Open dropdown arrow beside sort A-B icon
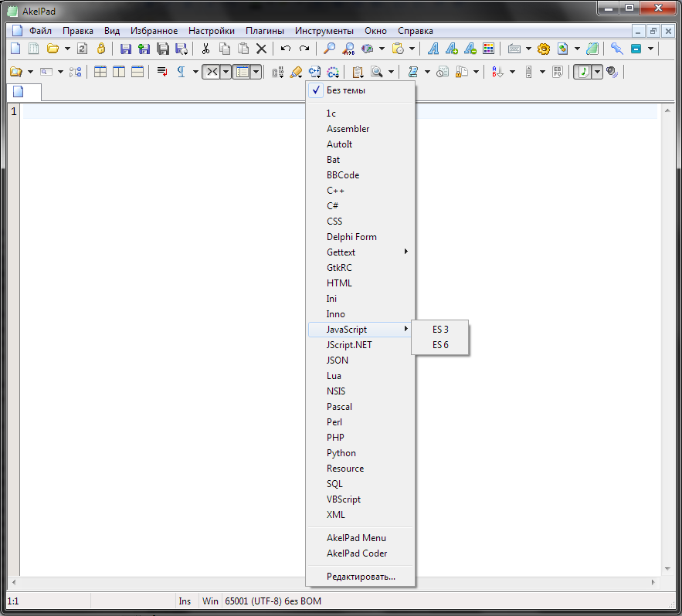Screen dimensions: 682x616 [512, 72]
